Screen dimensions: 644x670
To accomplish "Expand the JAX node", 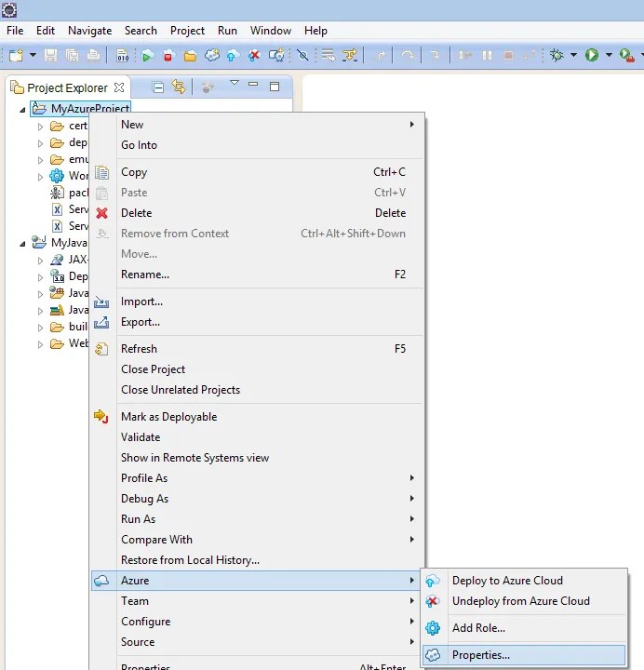I will coord(40,261).
